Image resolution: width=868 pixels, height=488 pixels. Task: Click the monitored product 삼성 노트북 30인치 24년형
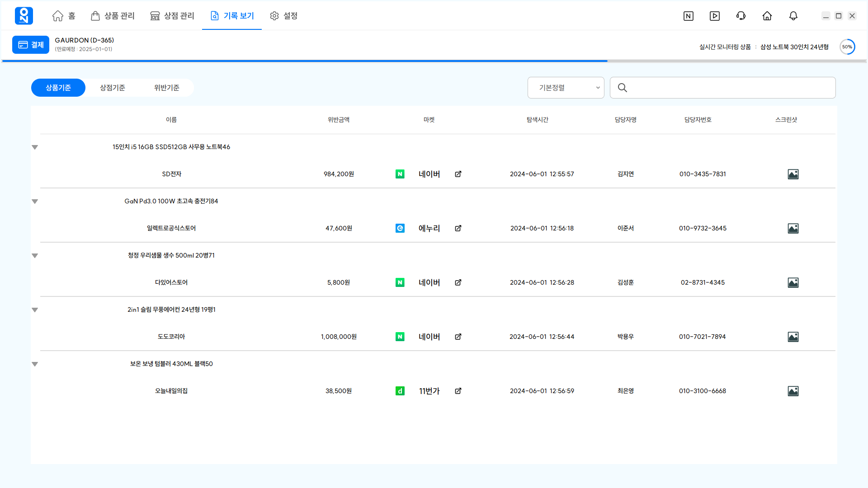[x=794, y=47]
